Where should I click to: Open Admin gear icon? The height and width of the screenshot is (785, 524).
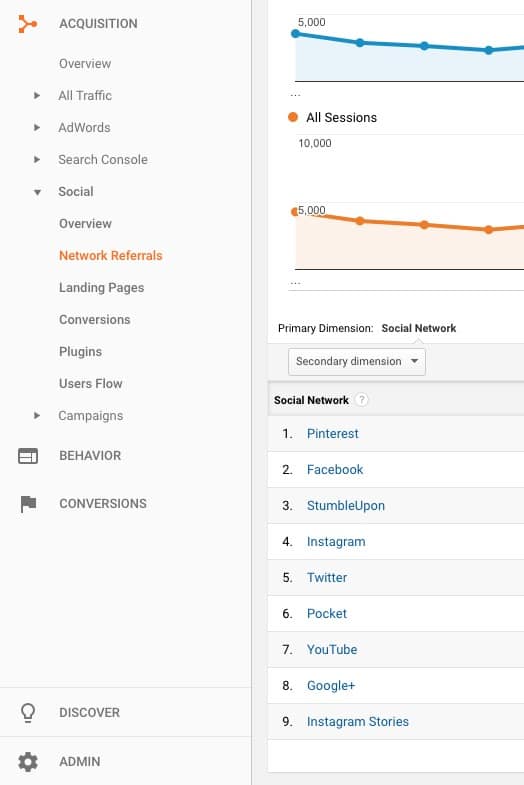point(28,761)
